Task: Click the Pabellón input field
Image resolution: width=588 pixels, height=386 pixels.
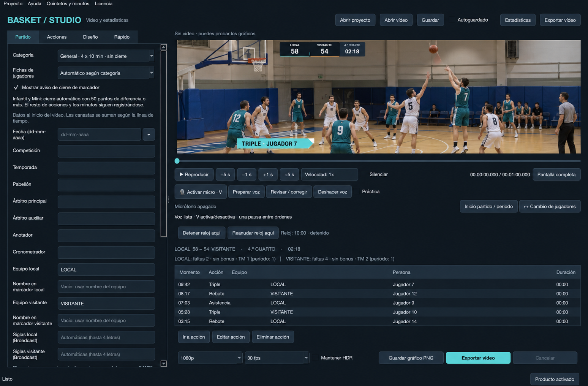Action: 106,185
